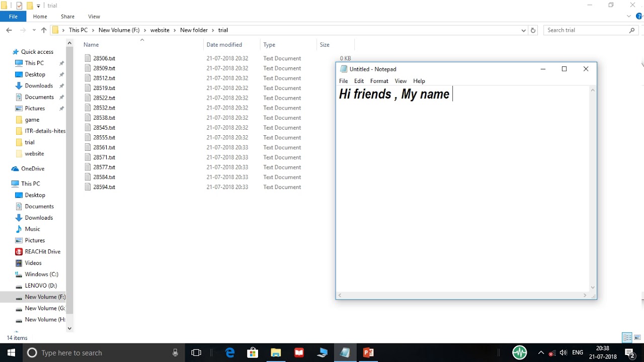
Task: Open the notification action center
Action: [630, 353]
